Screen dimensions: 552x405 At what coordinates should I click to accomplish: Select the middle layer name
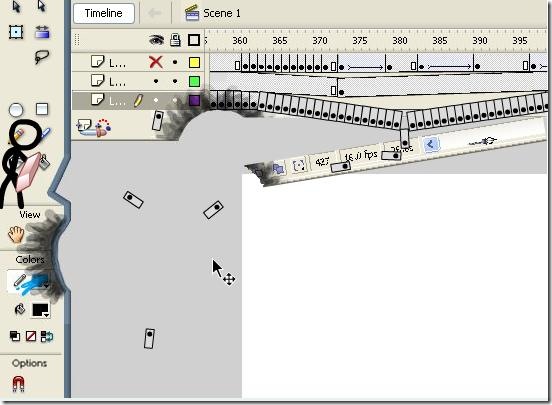[x=117, y=82]
